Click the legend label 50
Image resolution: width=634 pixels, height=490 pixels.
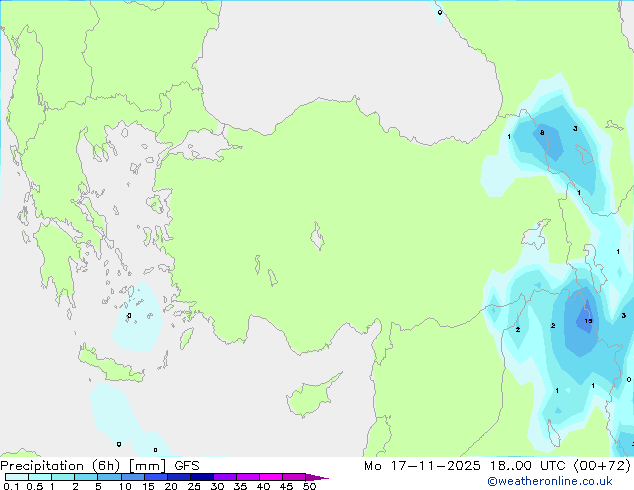click(309, 486)
